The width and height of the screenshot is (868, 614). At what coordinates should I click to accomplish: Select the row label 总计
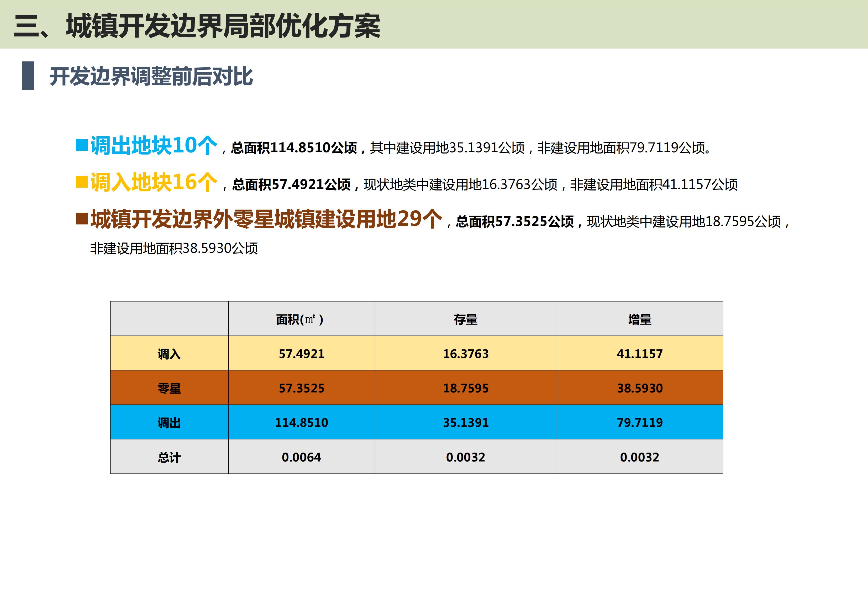[x=169, y=458]
